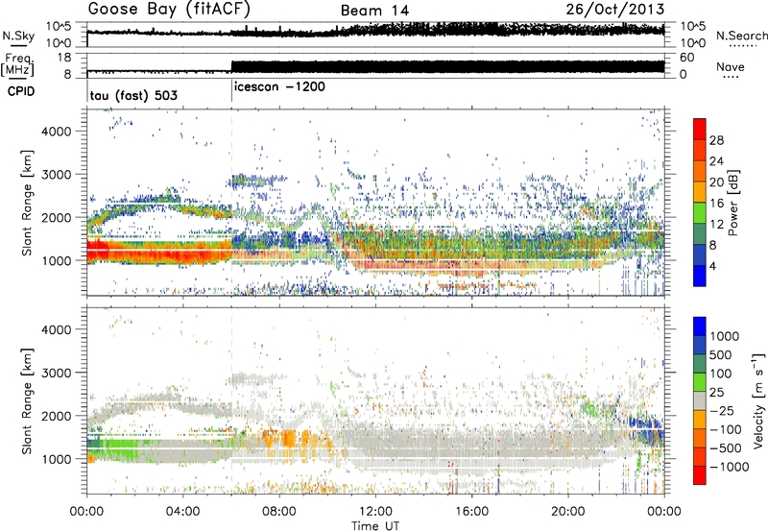Click the solid line legend under N.Sky

(x=18, y=45)
